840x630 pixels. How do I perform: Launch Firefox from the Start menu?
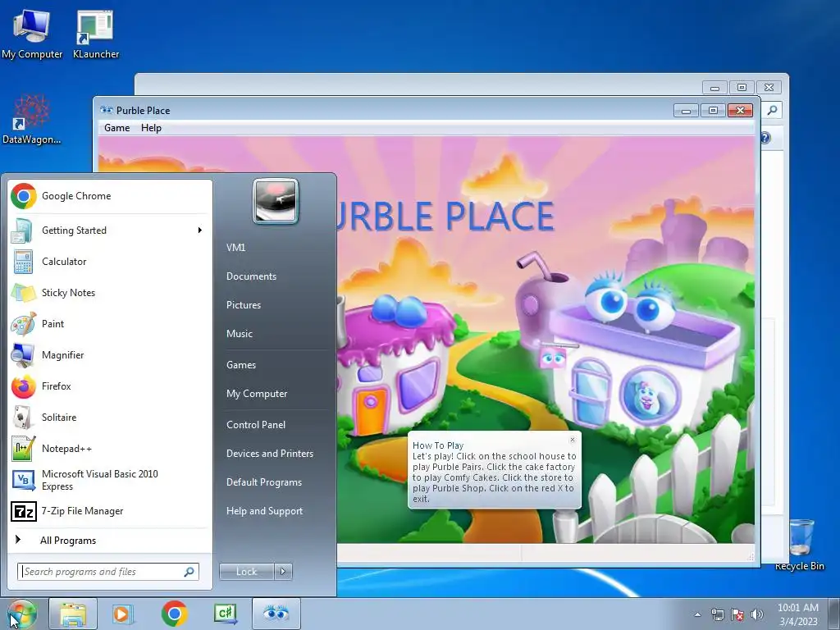pos(110,386)
